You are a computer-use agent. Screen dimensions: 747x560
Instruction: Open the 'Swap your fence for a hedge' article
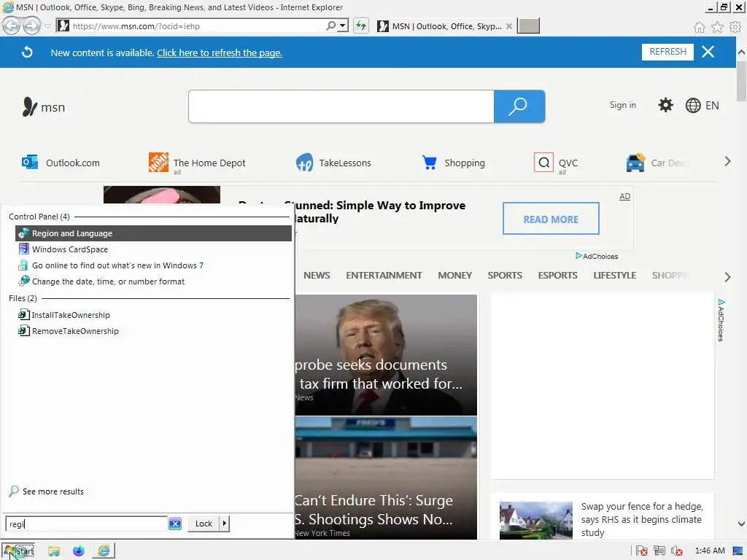[x=642, y=519]
